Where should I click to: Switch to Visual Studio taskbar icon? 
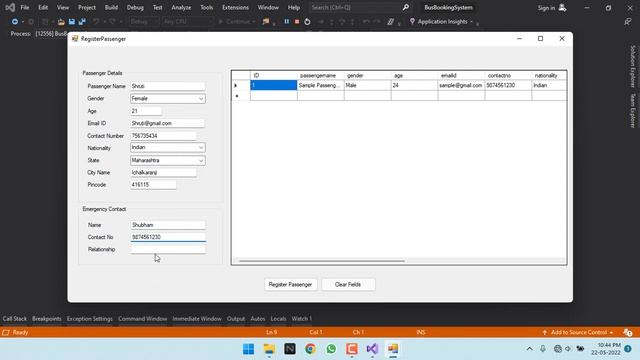point(372,349)
